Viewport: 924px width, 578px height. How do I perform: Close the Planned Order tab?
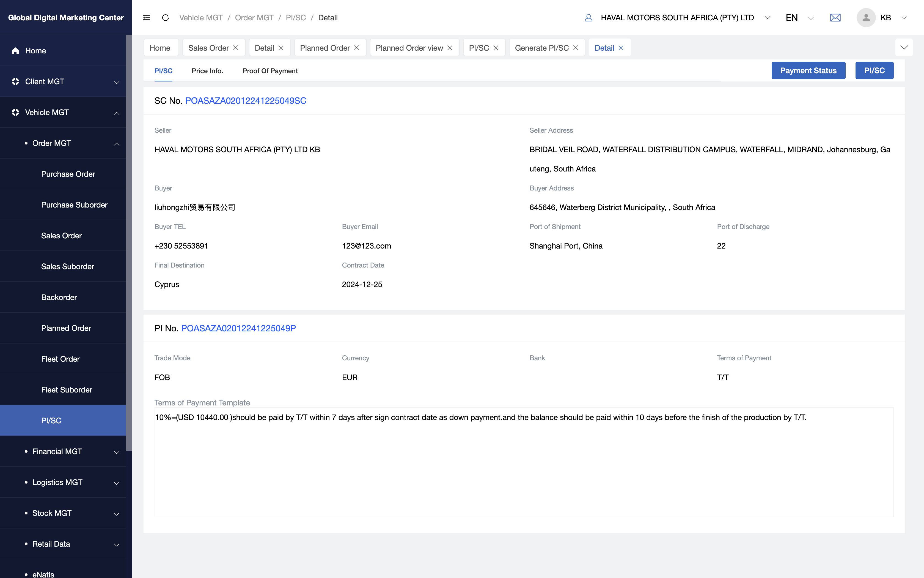(357, 48)
